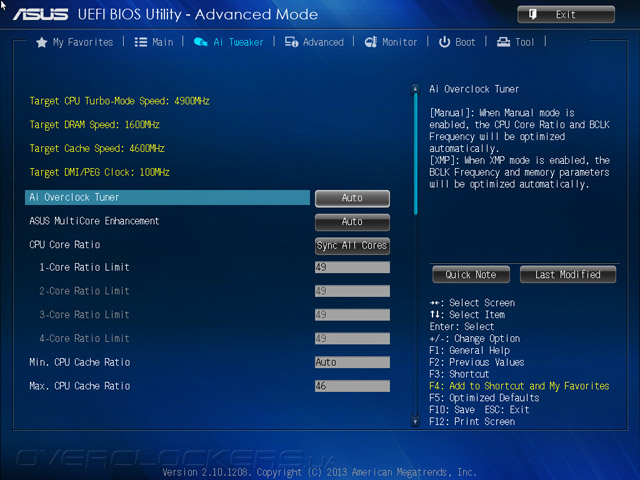Click the list icon beside Main
This screenshot has width=640, height=480.
141,42
